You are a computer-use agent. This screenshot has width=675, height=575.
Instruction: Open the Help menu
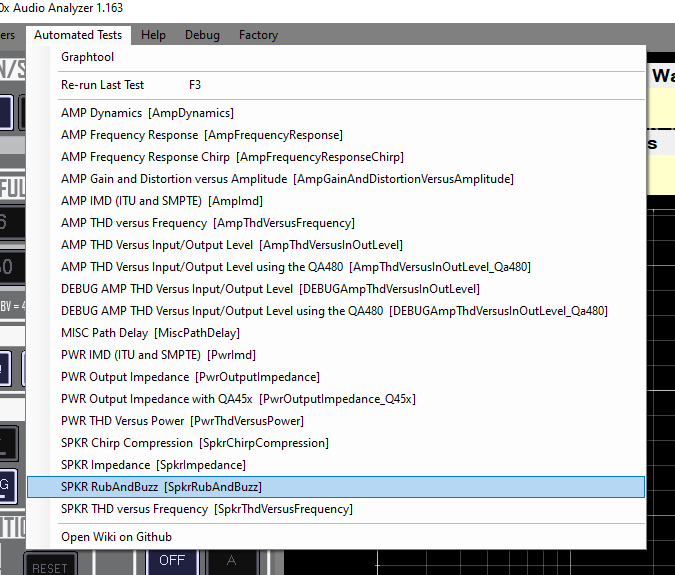pyautogui.click(x=153, y=35)
